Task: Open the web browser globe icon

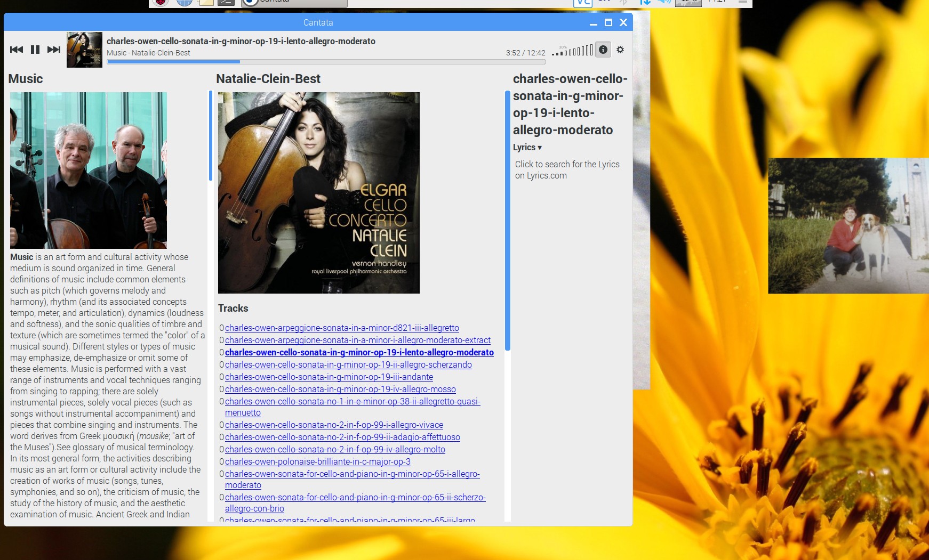Action: pyautogui.click(x=185, y=2)
